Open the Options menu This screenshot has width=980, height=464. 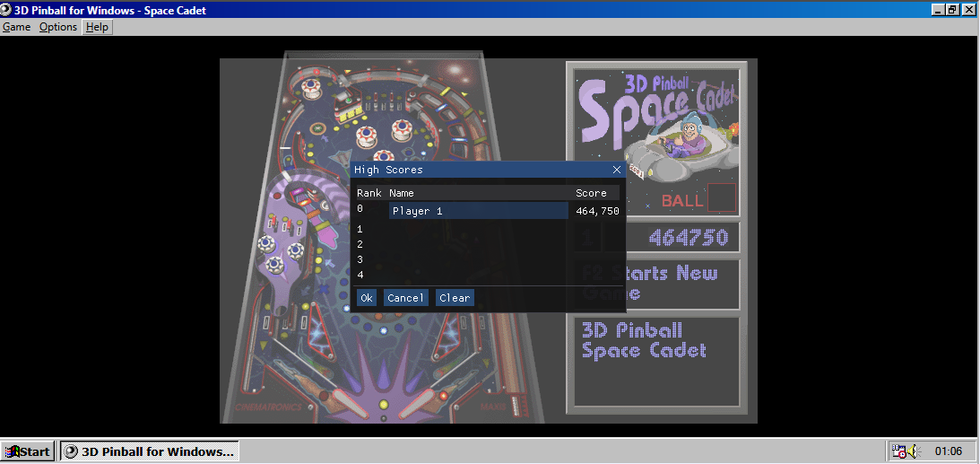58,27
